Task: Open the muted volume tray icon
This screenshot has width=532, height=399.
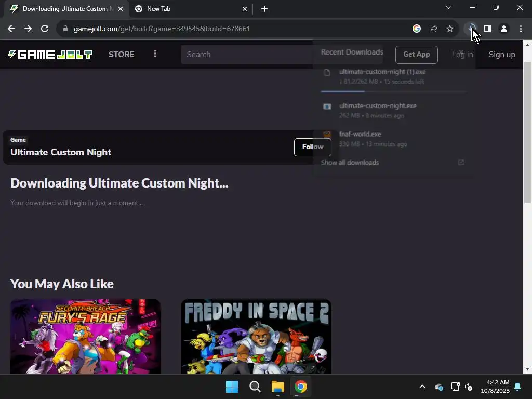Action: (469, 387)
